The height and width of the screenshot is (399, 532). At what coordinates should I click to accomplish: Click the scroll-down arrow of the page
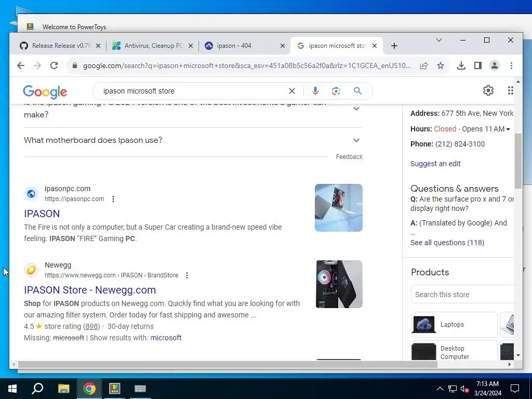pos(518,355)
